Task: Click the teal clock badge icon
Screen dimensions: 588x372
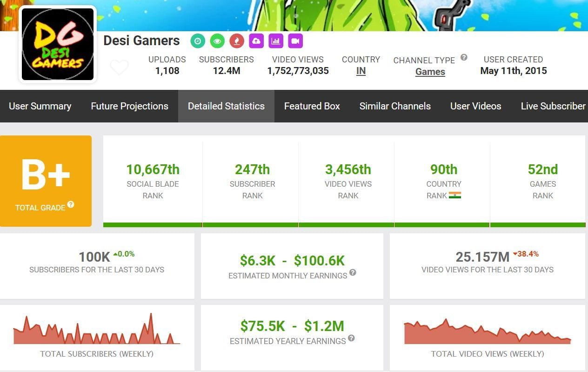Action: point(198,41)
